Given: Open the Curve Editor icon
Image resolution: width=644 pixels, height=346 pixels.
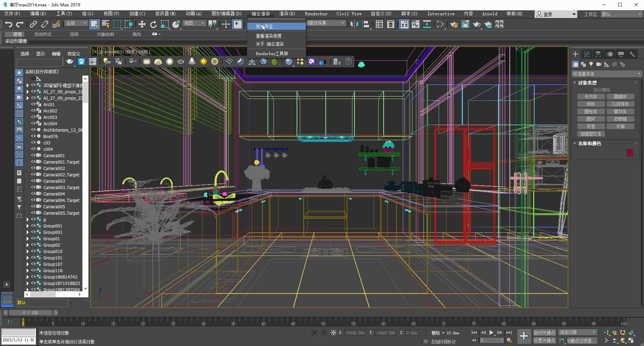Looking at the screenshot, I should coord(415,24).
